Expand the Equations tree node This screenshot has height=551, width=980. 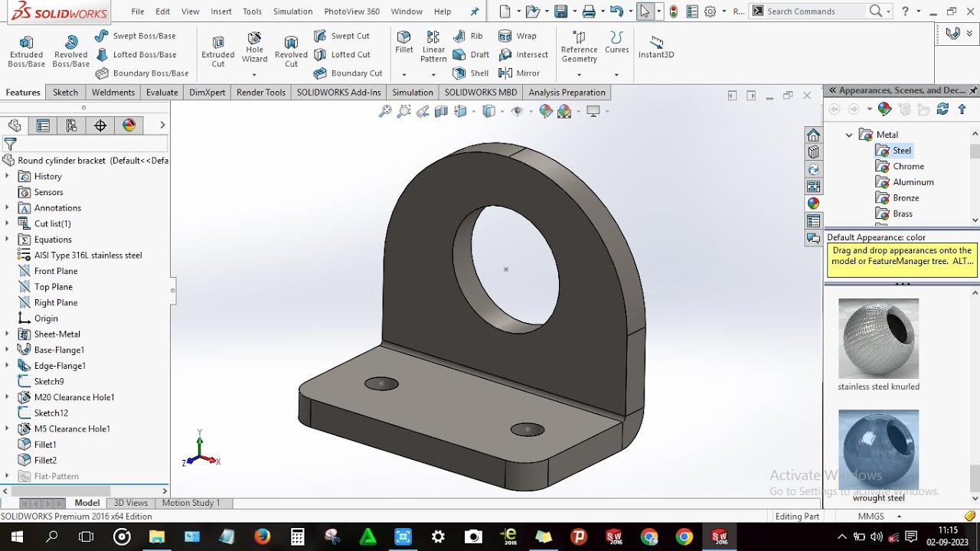click(x=7, y=240)
